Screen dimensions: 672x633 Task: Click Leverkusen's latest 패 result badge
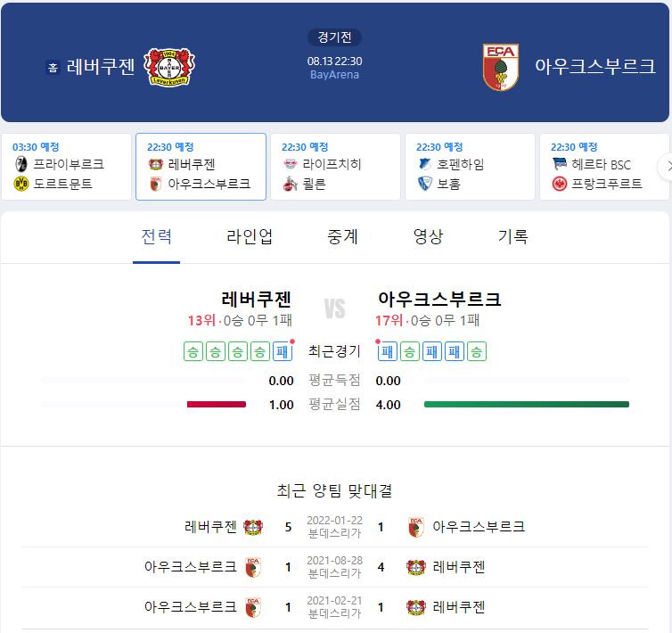(x=283, y=351)
